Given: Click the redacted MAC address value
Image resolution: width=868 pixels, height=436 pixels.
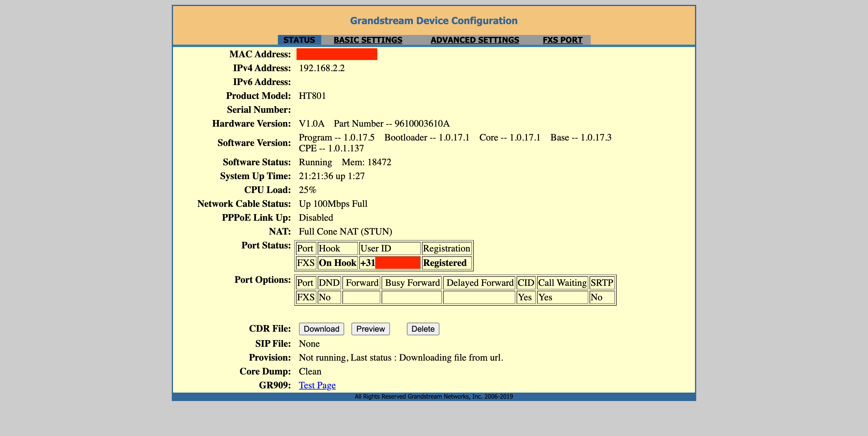Looking at the screenshot, I should coord(336,54).
